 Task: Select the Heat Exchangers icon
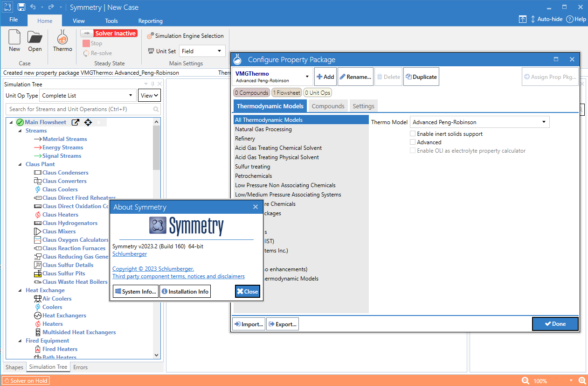[38, 316]
